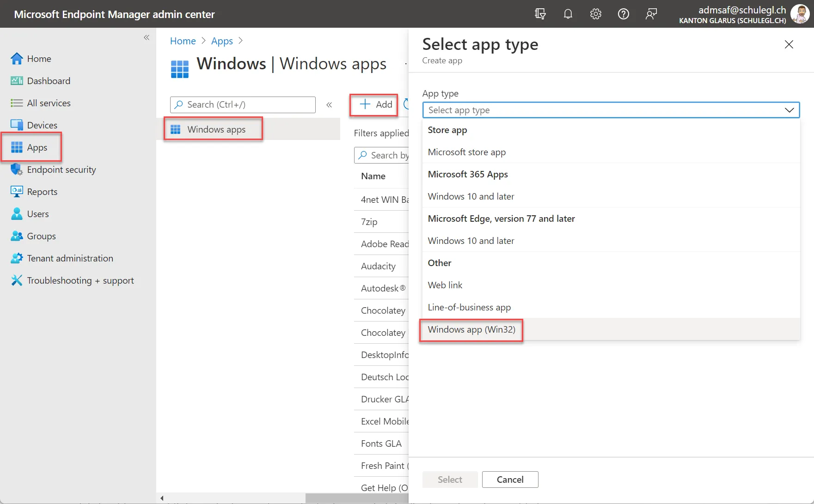Open the Excel Mobile app row

(x=381, y=421)
